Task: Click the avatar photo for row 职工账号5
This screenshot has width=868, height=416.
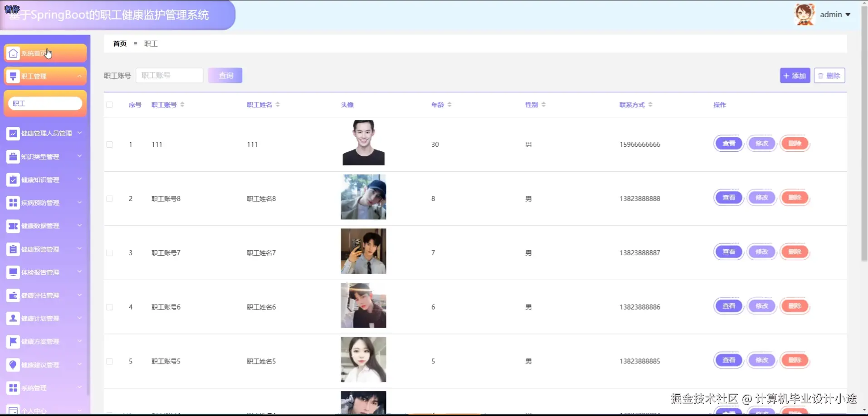Action: [x=364, y=359]
